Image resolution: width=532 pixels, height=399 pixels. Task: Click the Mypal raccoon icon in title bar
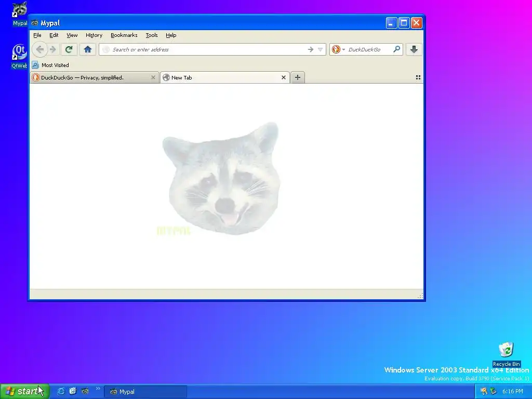[35, 23]
